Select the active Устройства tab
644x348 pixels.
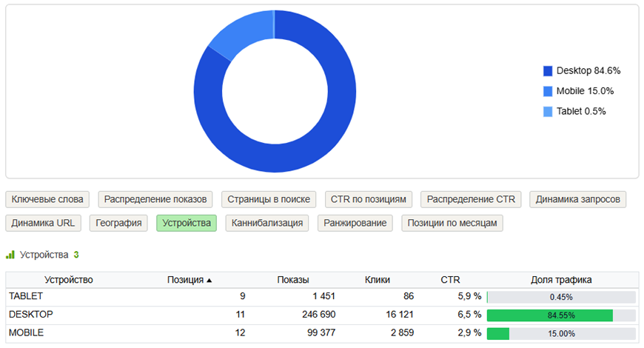tap(187, 223)
